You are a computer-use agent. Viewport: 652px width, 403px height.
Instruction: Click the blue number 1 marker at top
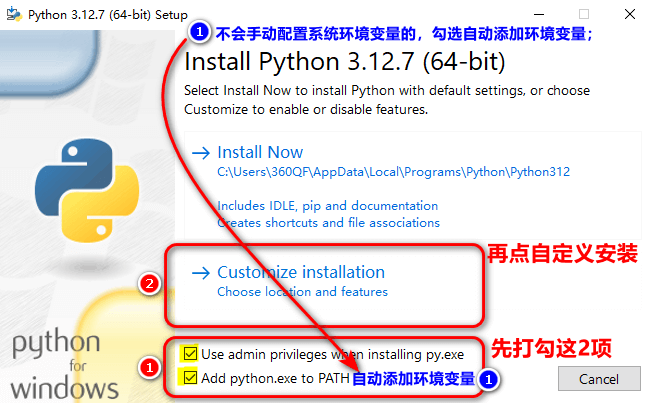(199, 33)
